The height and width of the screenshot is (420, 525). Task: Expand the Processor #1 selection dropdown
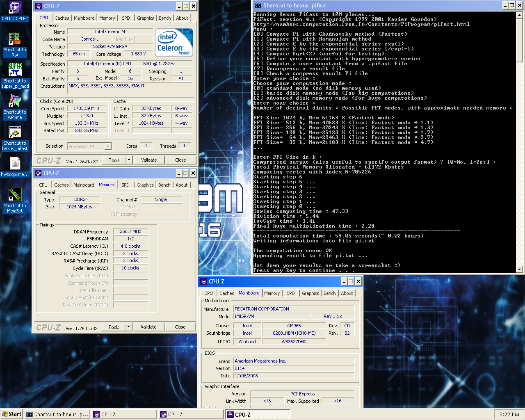pyautogui.click(x=108, y=146)
